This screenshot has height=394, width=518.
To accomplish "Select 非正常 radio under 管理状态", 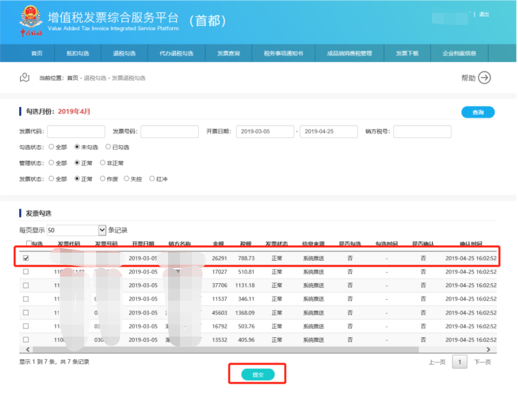I will (103, 163).
